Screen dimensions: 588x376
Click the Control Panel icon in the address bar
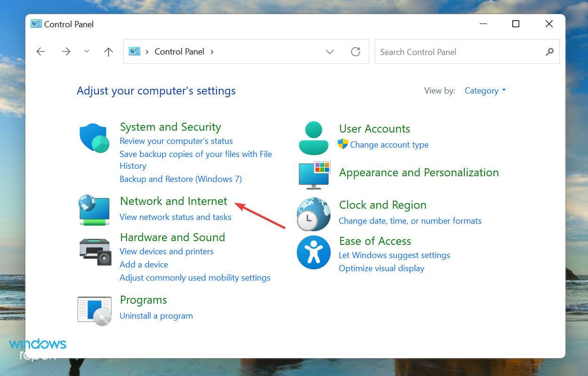134,52
